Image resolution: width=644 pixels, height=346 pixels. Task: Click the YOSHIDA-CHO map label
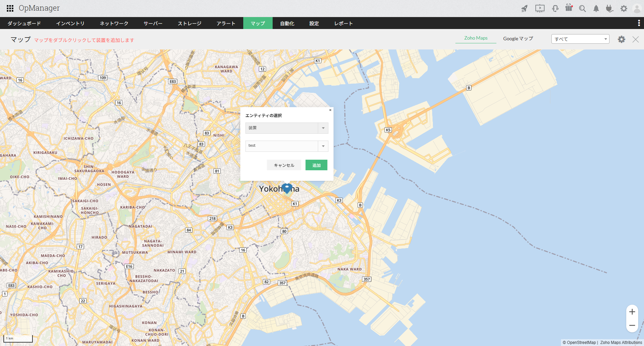tap(24, 315)
